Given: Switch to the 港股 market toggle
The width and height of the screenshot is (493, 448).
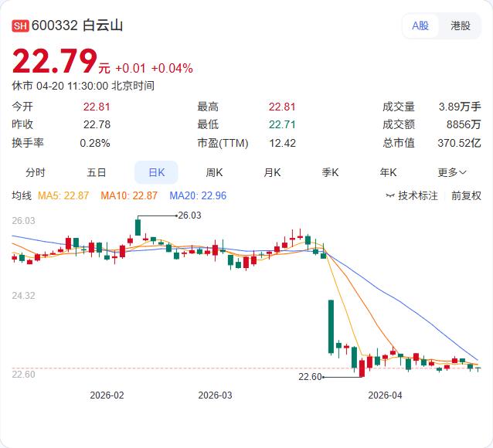Looking at the screenshot, I should pyautogui.click(x=461, y=25).
